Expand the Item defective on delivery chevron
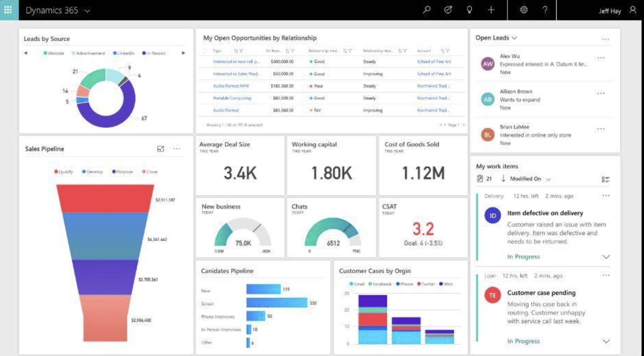 pyautogui.click(x=606, y=257)
